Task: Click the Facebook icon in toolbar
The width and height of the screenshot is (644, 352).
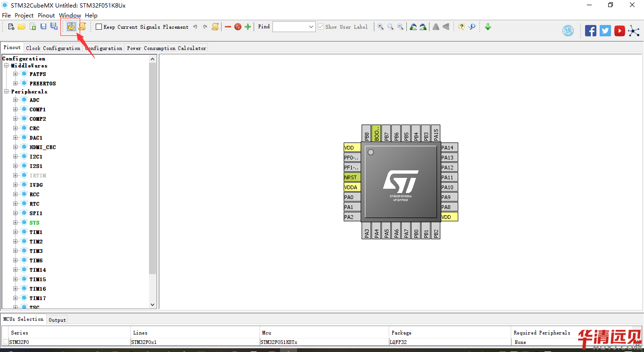Action: 591,31
